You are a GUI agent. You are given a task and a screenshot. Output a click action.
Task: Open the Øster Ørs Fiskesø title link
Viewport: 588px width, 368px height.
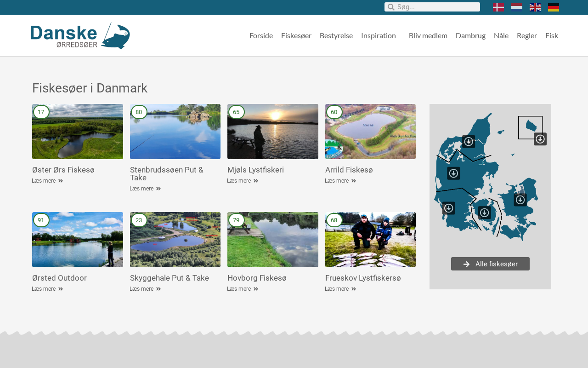[63, 170]
